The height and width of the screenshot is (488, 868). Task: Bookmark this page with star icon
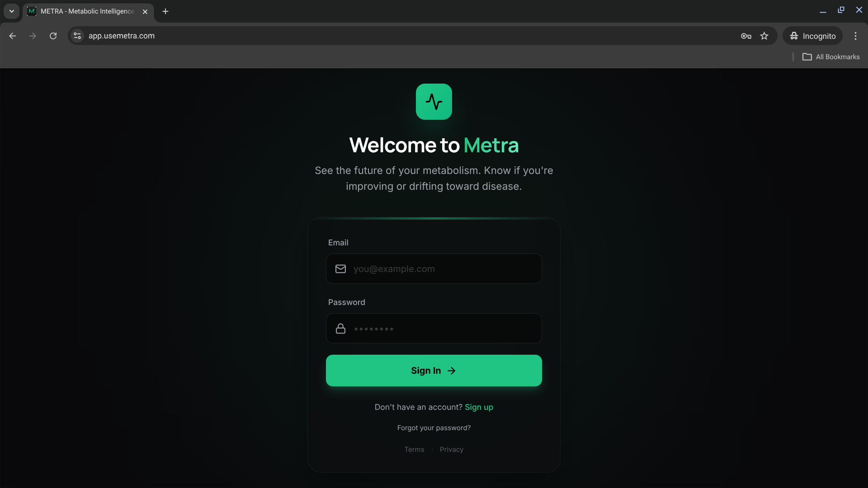(x=764, y=36)
